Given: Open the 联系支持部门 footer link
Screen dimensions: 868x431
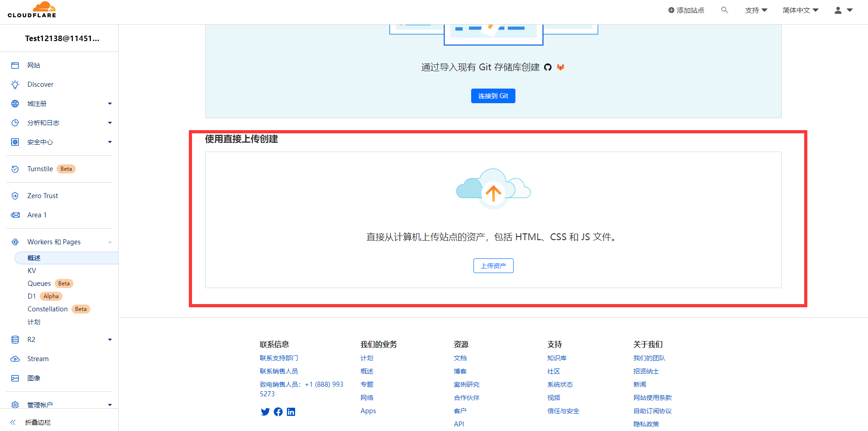Looking at the screenshot, I should [x=279, y=358].
